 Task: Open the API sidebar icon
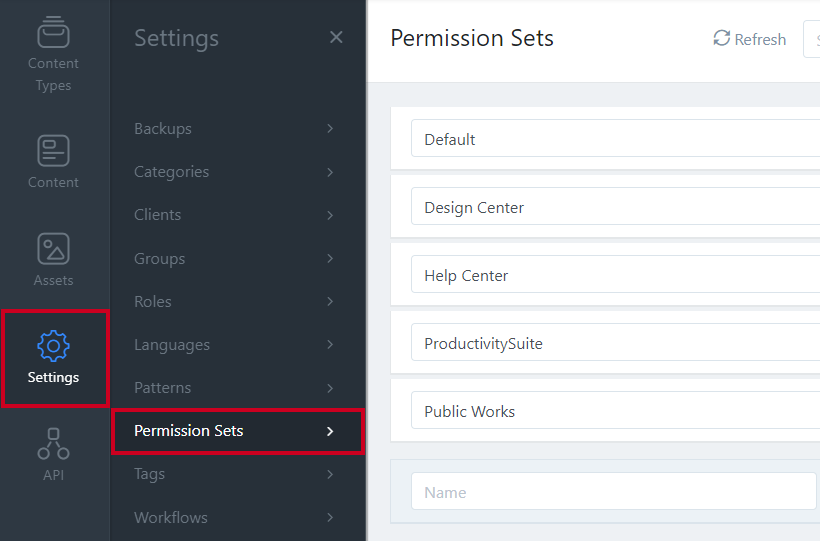[x=53, y=444]
